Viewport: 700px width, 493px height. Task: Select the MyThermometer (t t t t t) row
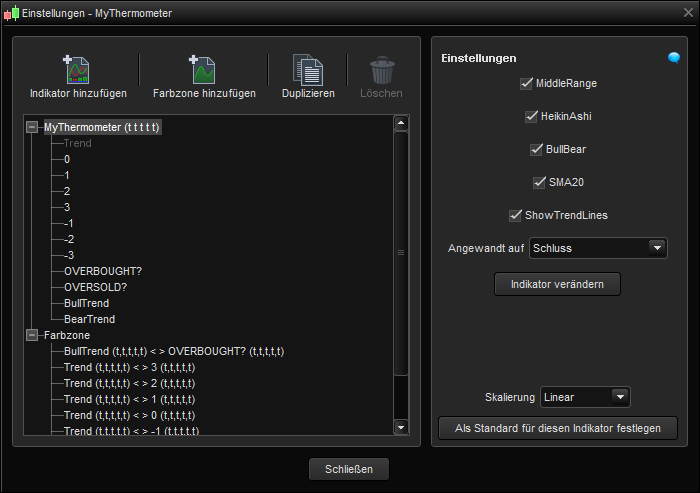[102, 127]
